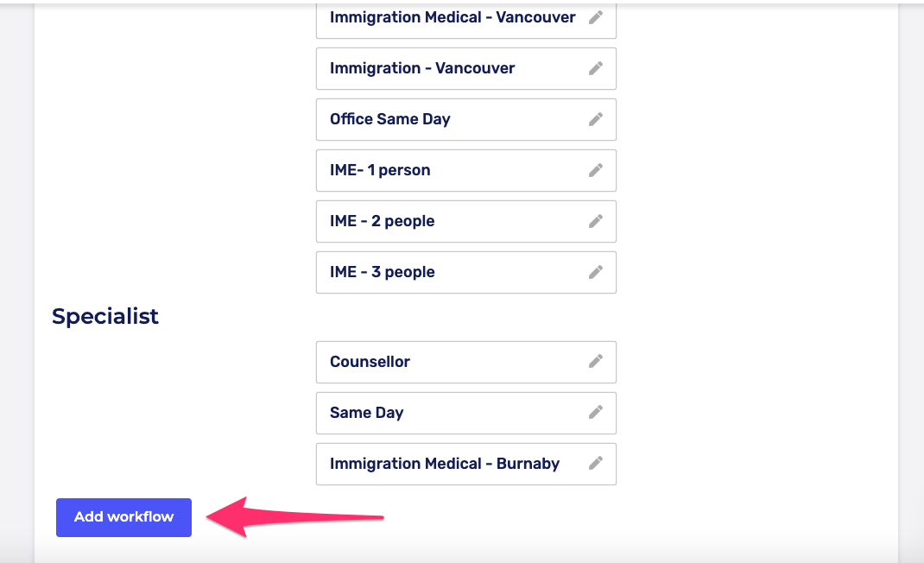924x563 pixels.
Task: Click the Counsellor workflow pencil icon
Action: 596,362
